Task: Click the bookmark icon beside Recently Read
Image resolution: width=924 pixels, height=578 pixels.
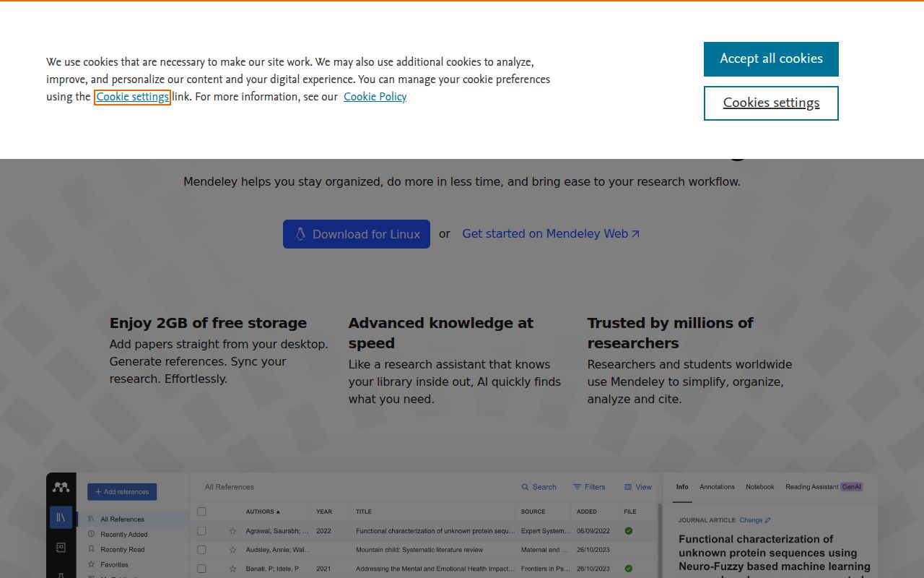Action: (92, 549)
